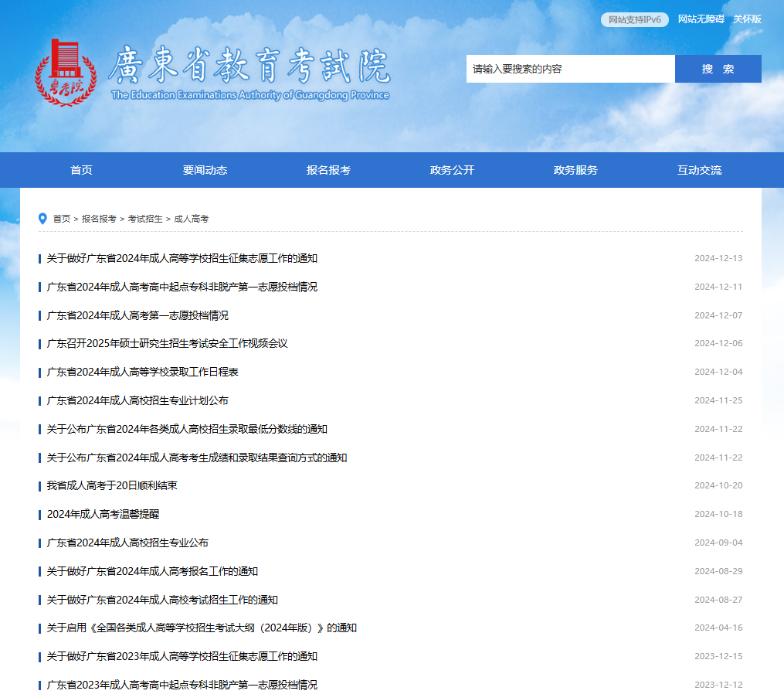
Task: Expand the 互动交流 navigation menu
Action: click(699, 170)
